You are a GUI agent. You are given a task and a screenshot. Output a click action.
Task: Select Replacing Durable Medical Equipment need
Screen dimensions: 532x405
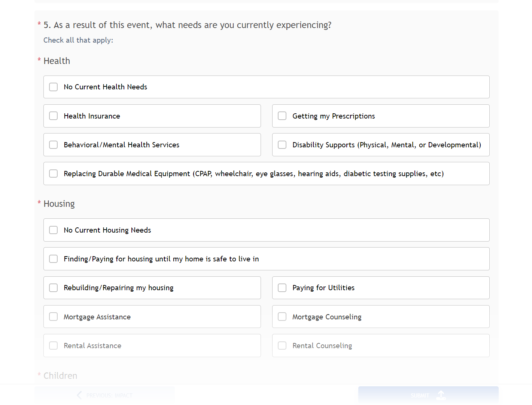[x=53, y=174]
